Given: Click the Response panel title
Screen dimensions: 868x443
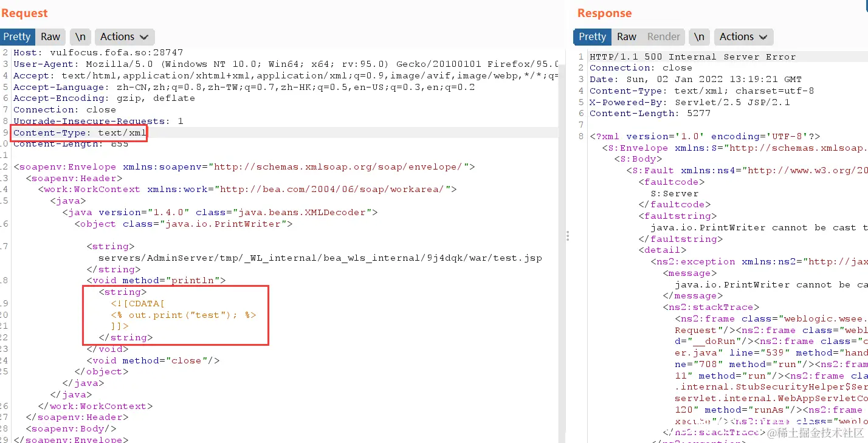Looking at the screenshot, I should [604, 13].
